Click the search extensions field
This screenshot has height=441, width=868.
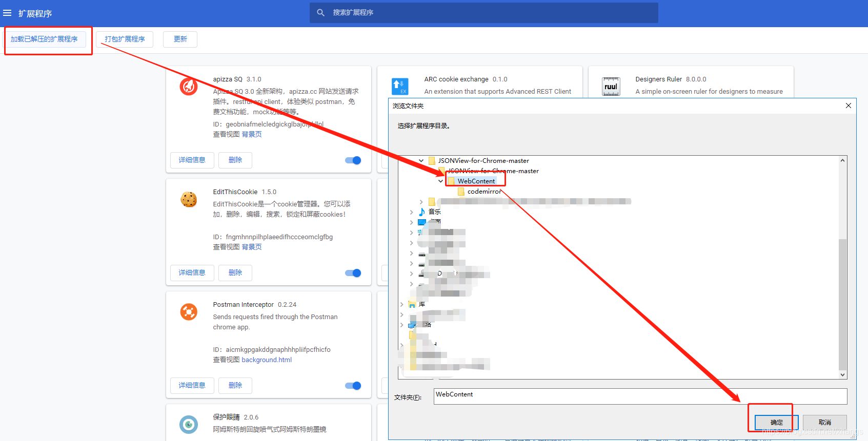(x=484, y=13)
